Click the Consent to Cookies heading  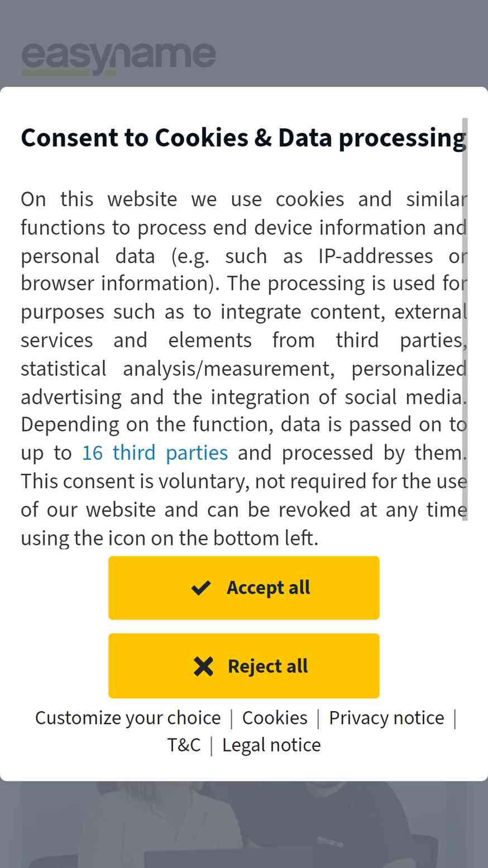tap(243, 138)
